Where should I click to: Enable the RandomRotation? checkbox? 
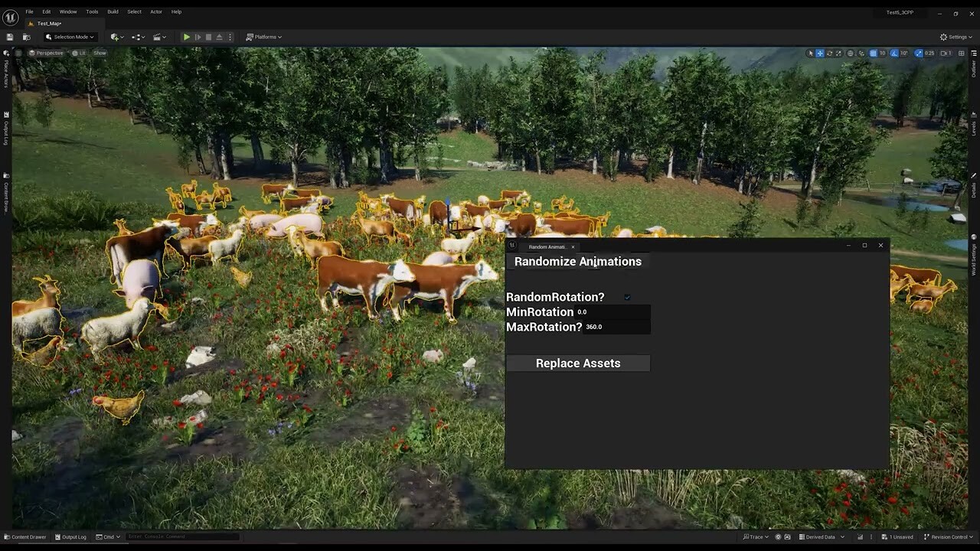click(627, 297)
